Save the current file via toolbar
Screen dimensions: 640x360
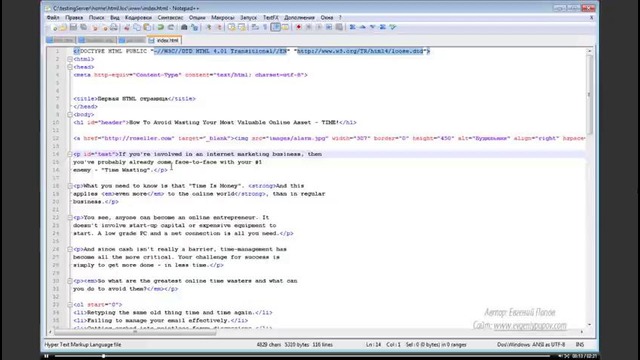[73, 27]
